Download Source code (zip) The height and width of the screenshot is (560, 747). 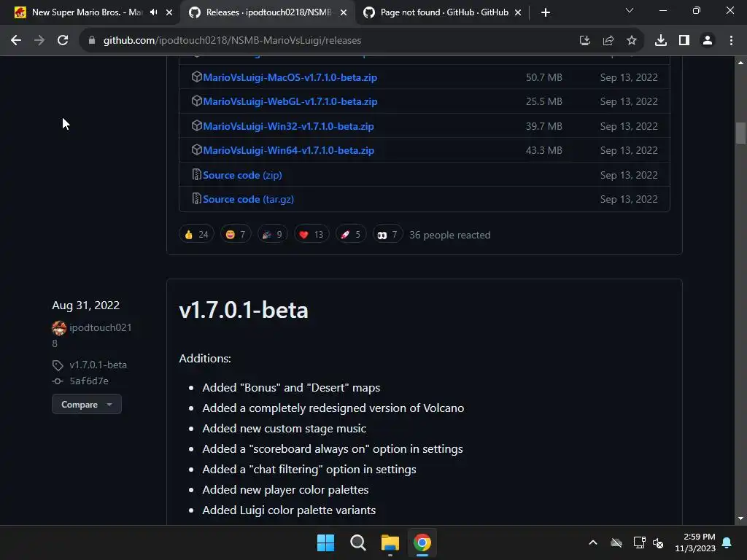[x=242, y=175]
